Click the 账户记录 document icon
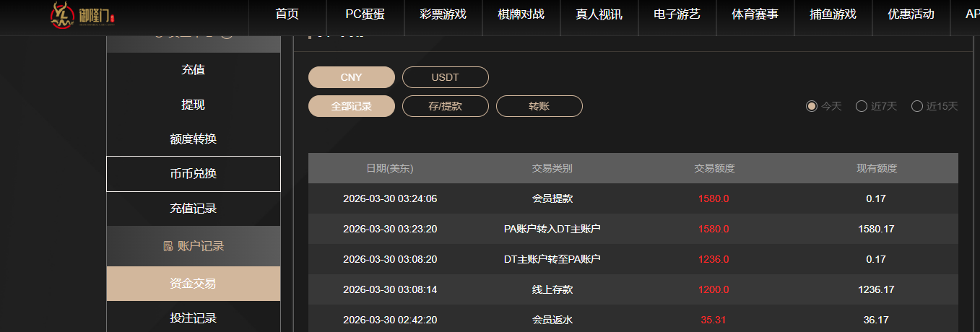This screenshot has width=980, height=332. pyautogui.click(x=168, y=246)
